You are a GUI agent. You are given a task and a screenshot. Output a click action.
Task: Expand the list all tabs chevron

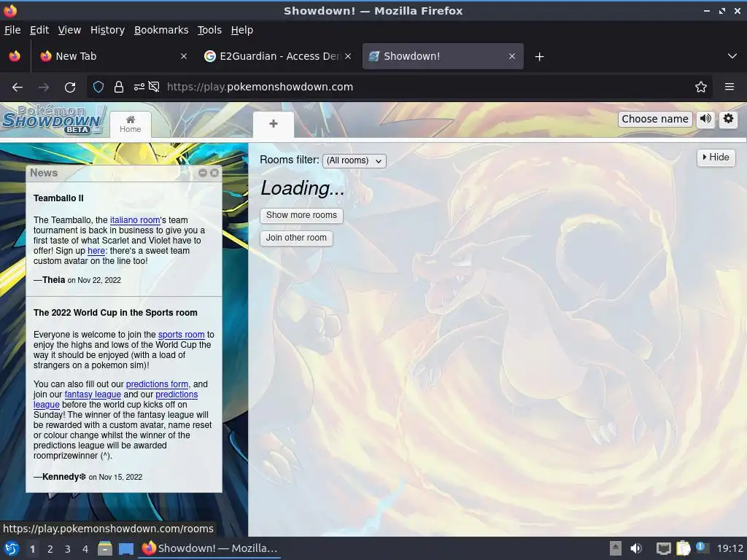point(732,56)
